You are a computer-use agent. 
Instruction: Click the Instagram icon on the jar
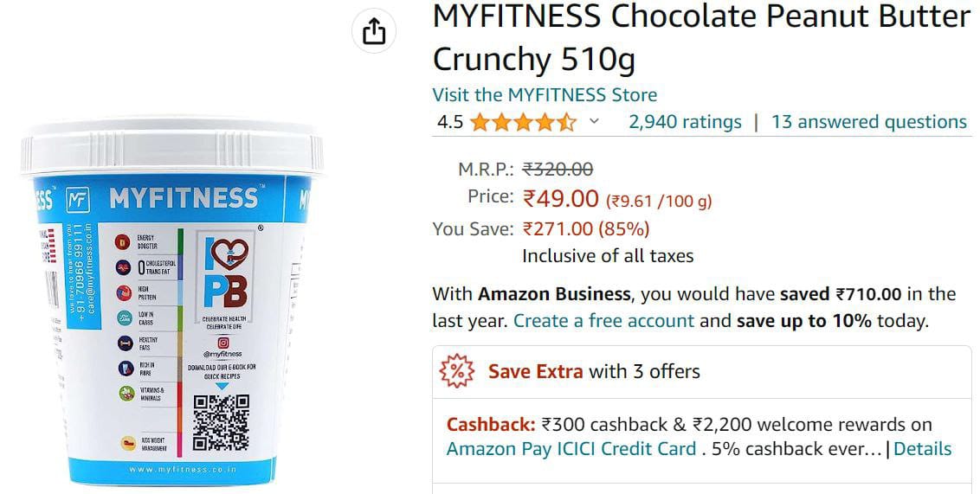click(x=223, y=342)
